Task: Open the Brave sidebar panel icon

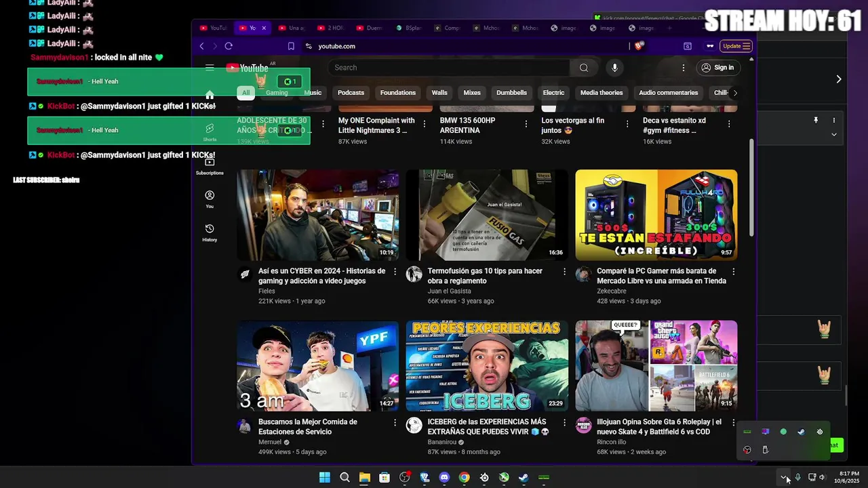Action: pos(688,46)
